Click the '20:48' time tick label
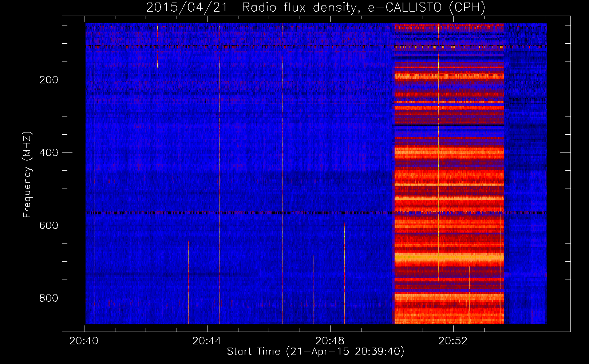 point(330,341)
